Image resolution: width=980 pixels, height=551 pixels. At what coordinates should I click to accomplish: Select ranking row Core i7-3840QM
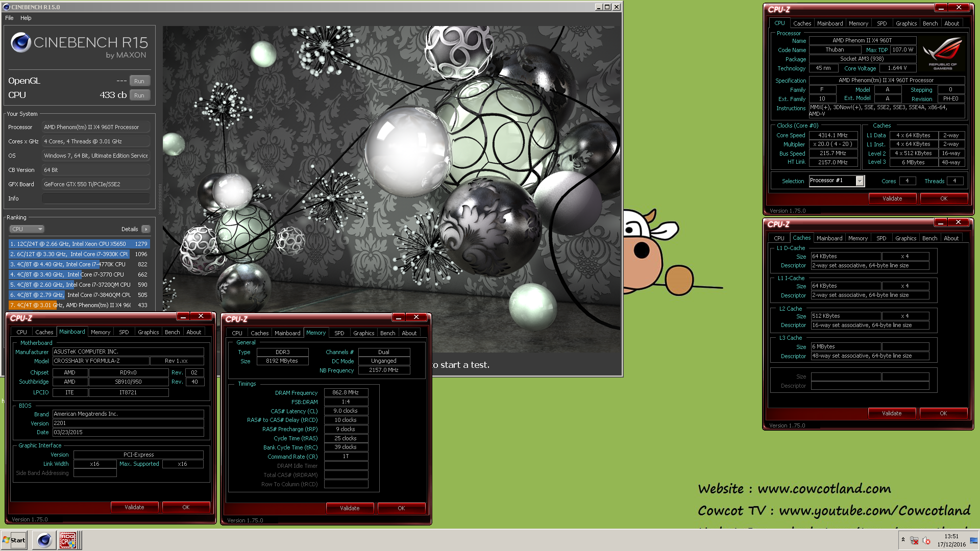[x=79, y=295]
